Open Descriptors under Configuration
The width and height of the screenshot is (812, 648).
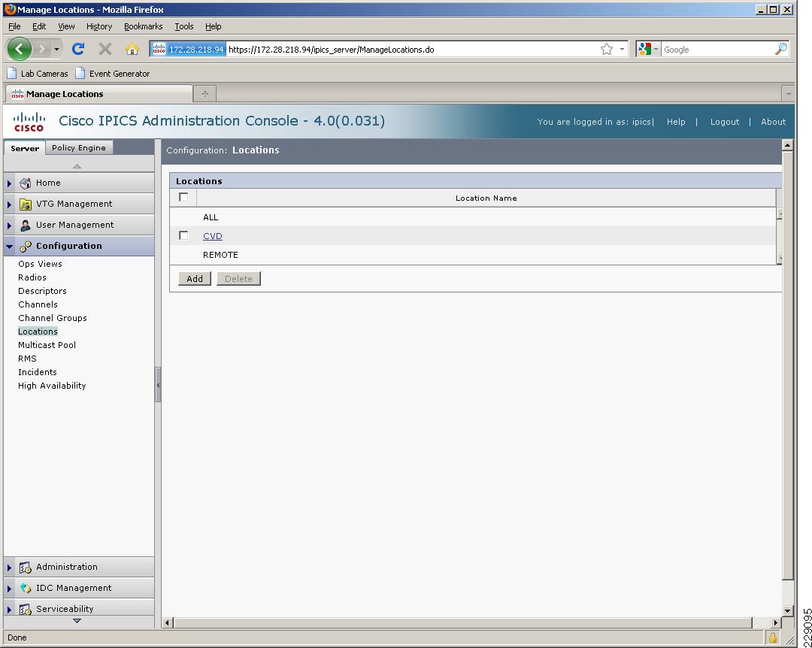coord(42,291)
